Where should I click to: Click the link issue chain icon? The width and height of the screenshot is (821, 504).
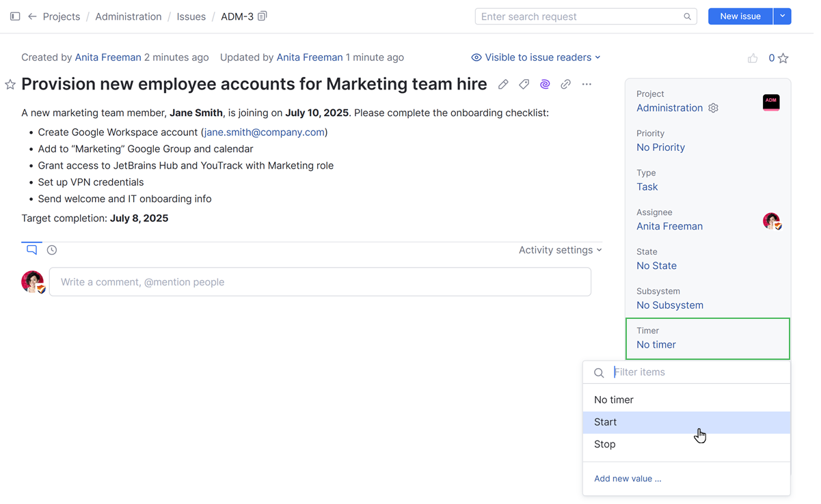tap(565, 85)
